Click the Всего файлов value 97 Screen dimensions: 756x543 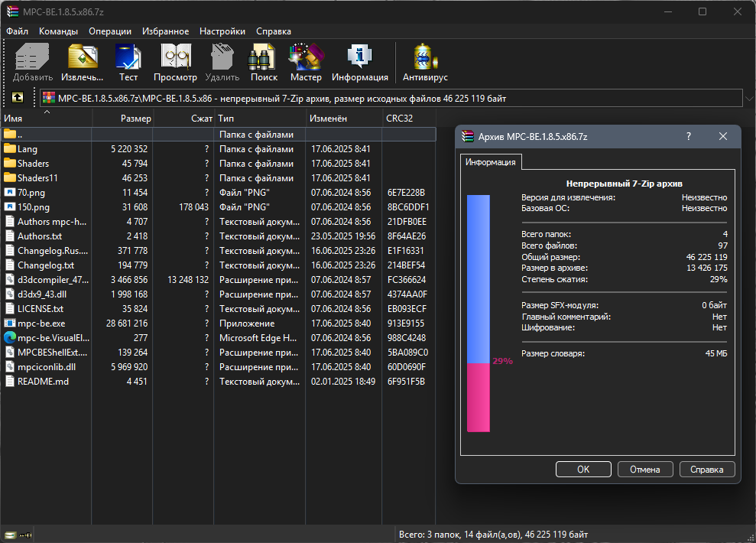coord(722,245)
